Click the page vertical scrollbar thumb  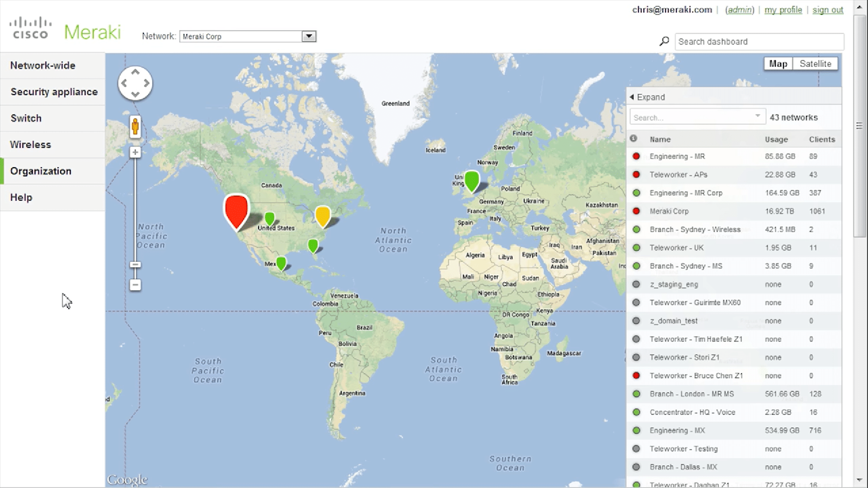[x=859, y=126]
